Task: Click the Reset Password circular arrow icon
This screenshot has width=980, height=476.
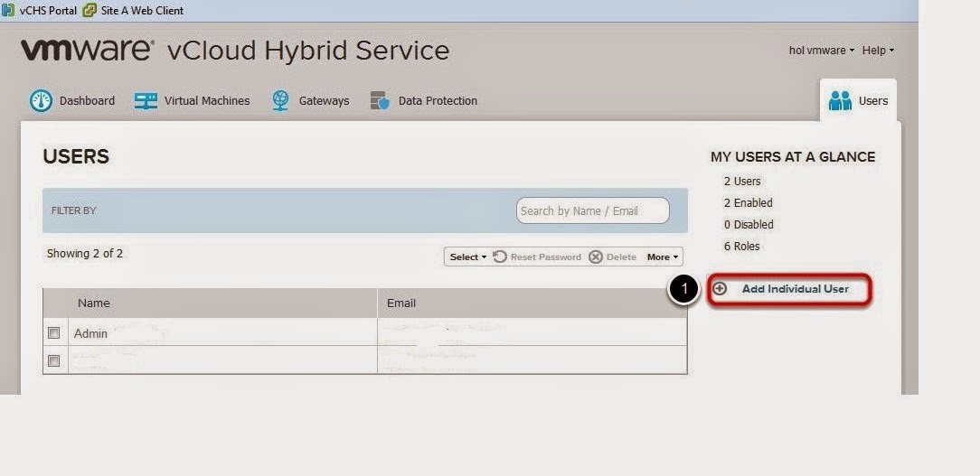Action: click(x=499, y=257)
